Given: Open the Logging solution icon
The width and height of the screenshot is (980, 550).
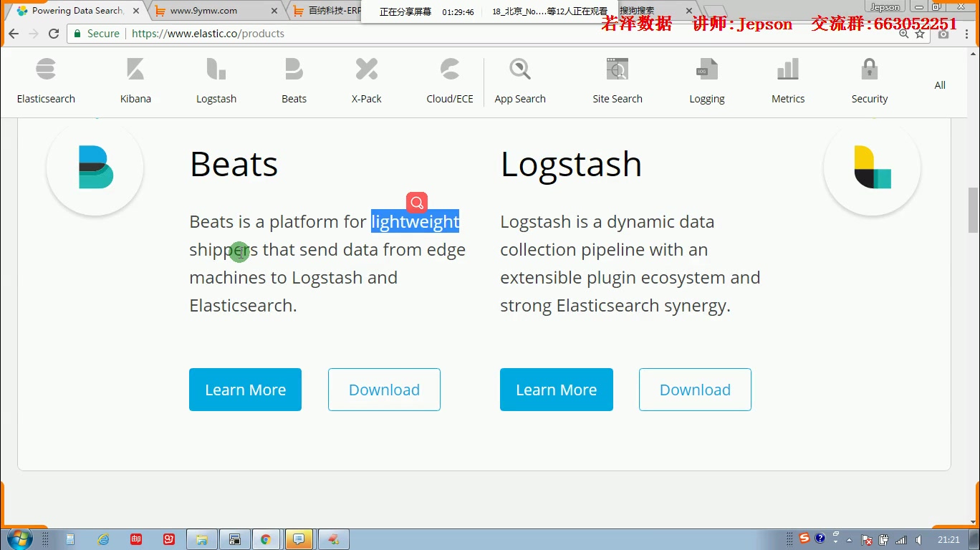Looking at the screenshot, I should click(x=707, y=69).
